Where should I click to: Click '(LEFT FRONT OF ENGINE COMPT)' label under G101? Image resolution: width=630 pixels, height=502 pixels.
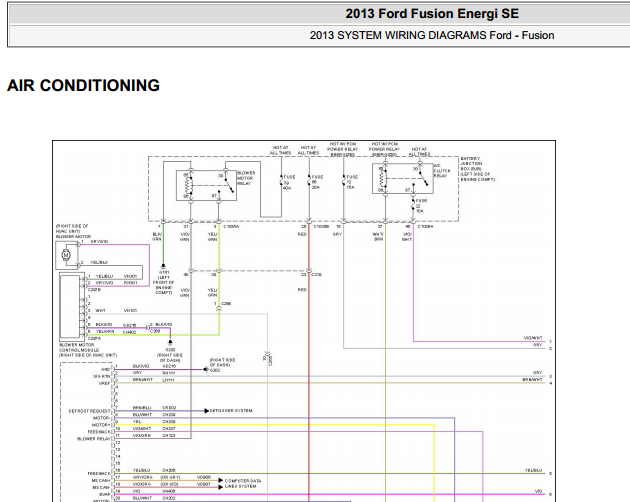click(x=164, y=285)
